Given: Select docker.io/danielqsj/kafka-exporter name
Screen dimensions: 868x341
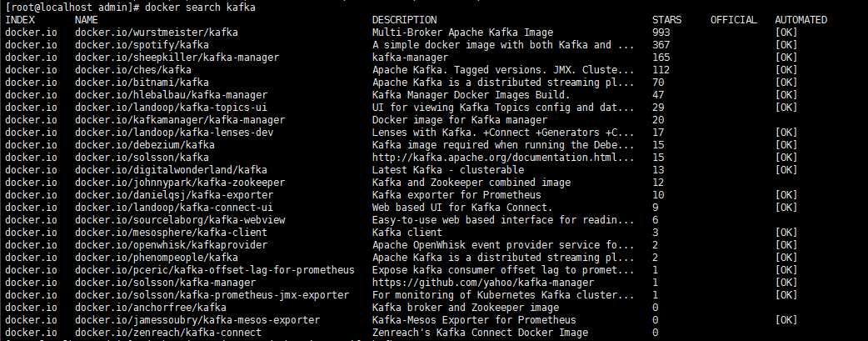Looking at the screenshot, I should (174, 195).
